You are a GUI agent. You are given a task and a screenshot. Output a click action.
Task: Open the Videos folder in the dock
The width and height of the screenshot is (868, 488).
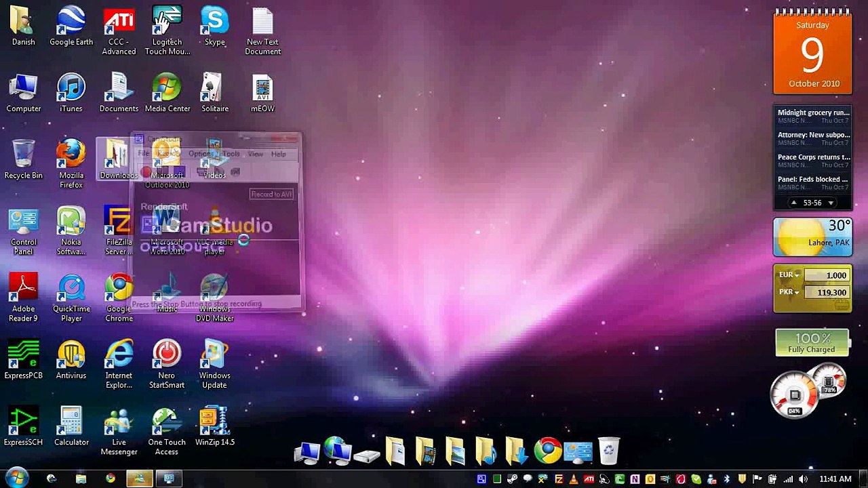pos(425,450)
